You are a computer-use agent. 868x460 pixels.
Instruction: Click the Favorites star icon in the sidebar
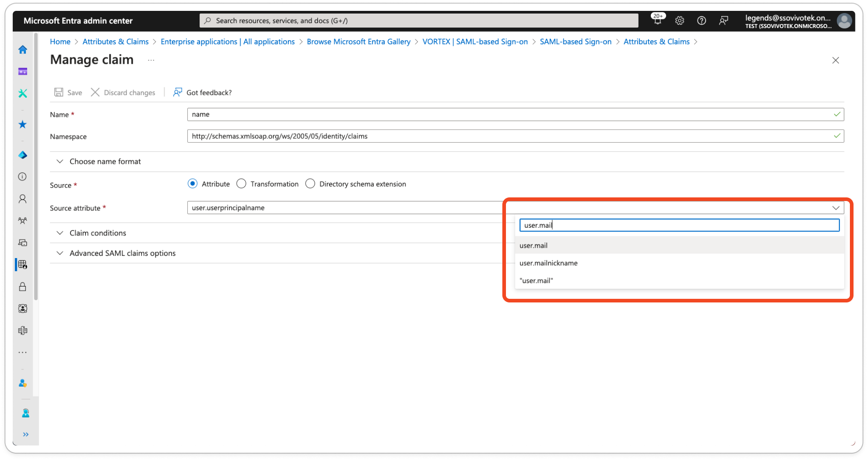pos(22,124)
